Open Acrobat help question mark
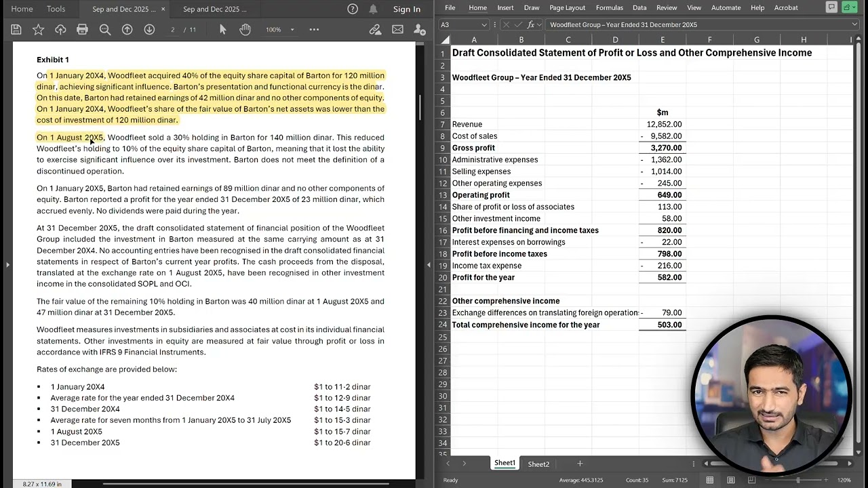The width and height of the screenshot is (868, 488). (353, 9)
